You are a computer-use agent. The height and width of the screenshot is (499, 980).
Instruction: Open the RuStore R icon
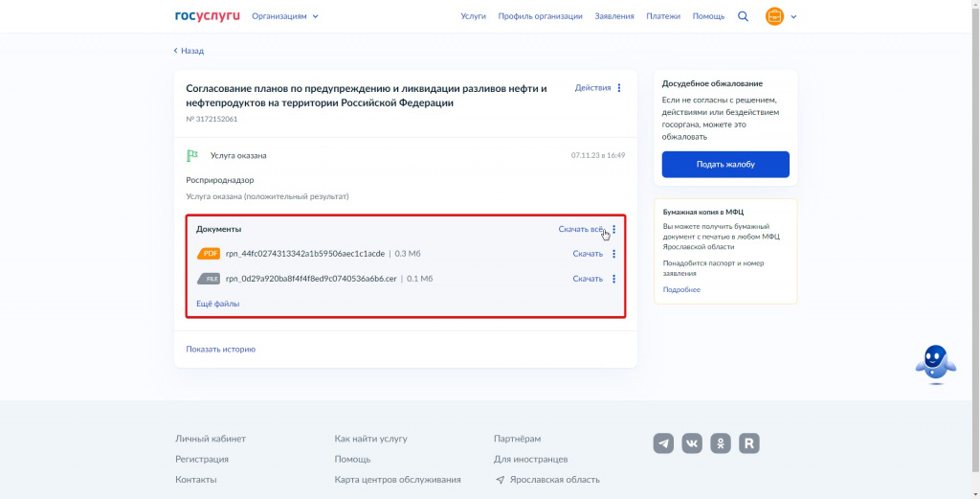(x=749, y=443)
